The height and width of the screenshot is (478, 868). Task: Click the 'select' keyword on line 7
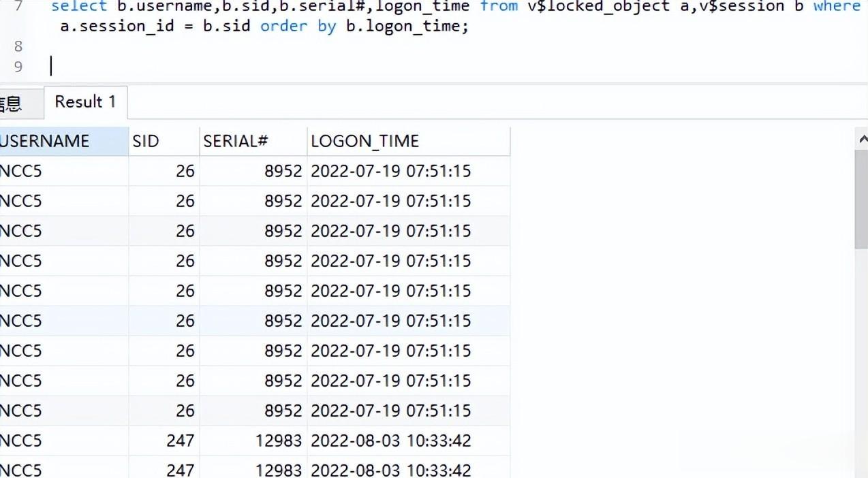click(79, 6)
